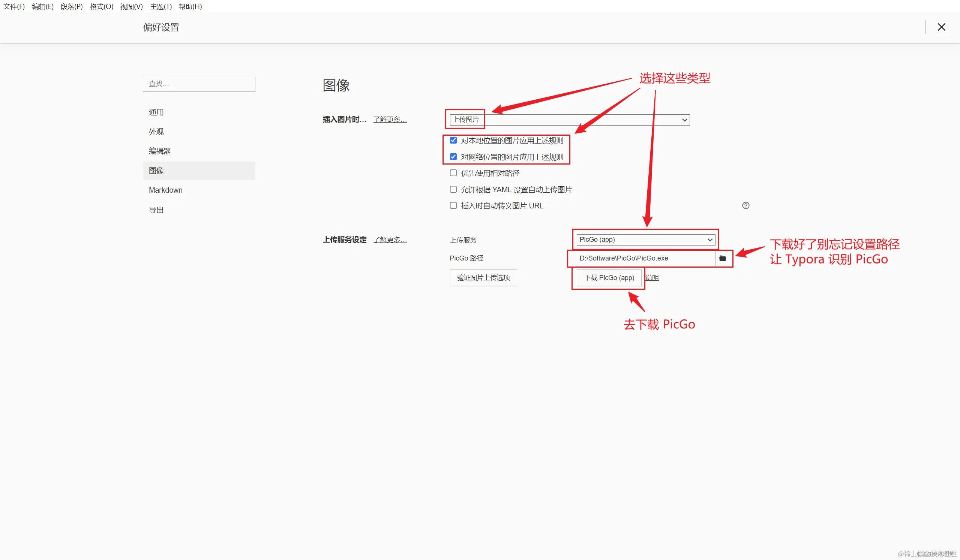Click the question mark help icon
The width and height of the screenshot is (960, 560).
coord(745,205)
